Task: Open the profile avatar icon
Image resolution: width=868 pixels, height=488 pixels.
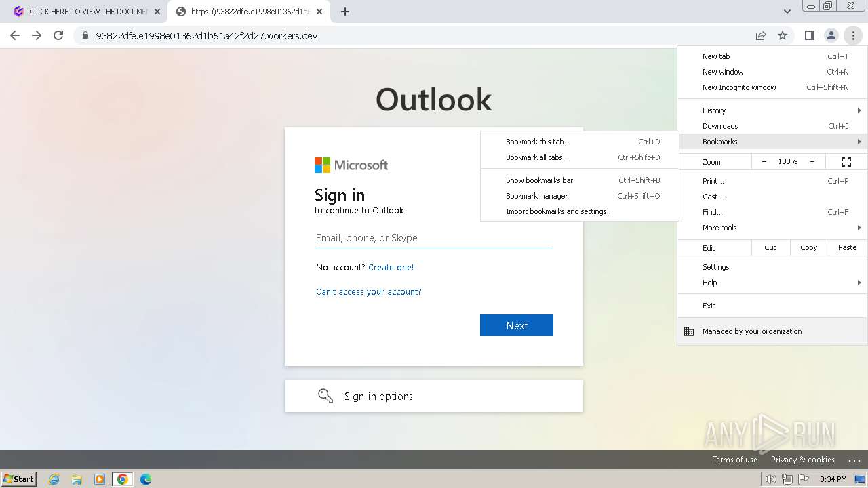Action: click(831, 35)
